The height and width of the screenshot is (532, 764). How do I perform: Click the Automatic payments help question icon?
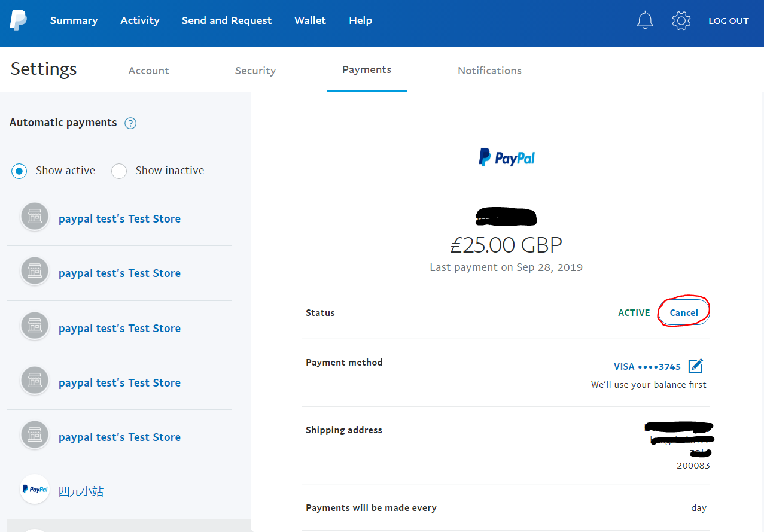130,123
